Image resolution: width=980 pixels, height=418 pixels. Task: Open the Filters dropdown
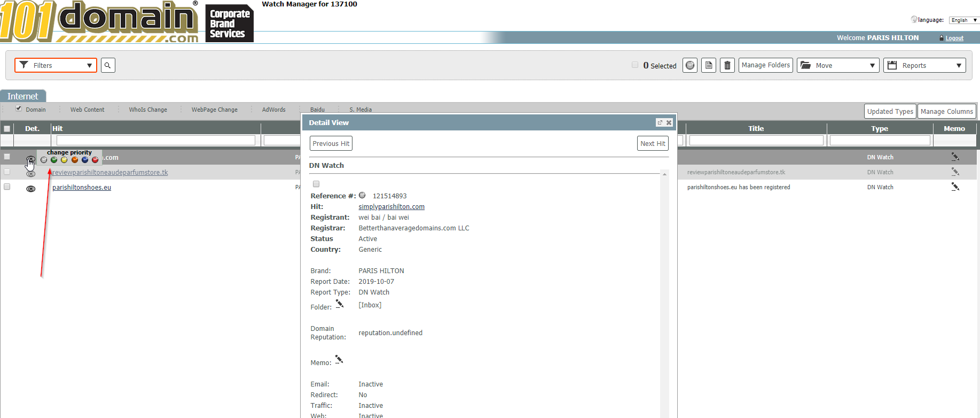[x=56, y=65]
